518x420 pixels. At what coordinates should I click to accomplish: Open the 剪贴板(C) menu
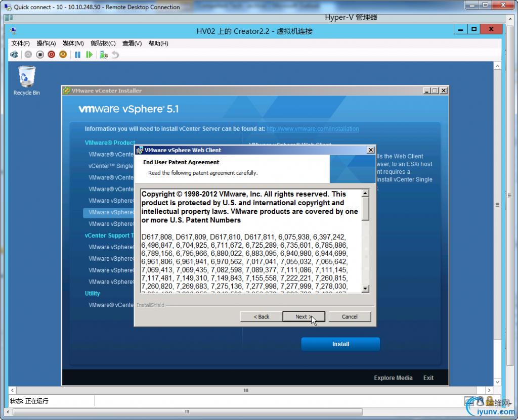[103, 43]
